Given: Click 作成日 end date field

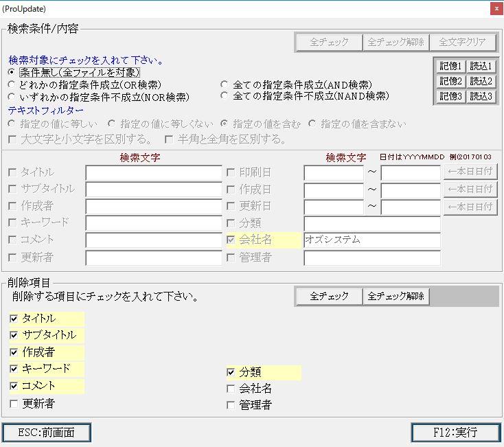Looking at the screenshot, I should tap(411, 190).
